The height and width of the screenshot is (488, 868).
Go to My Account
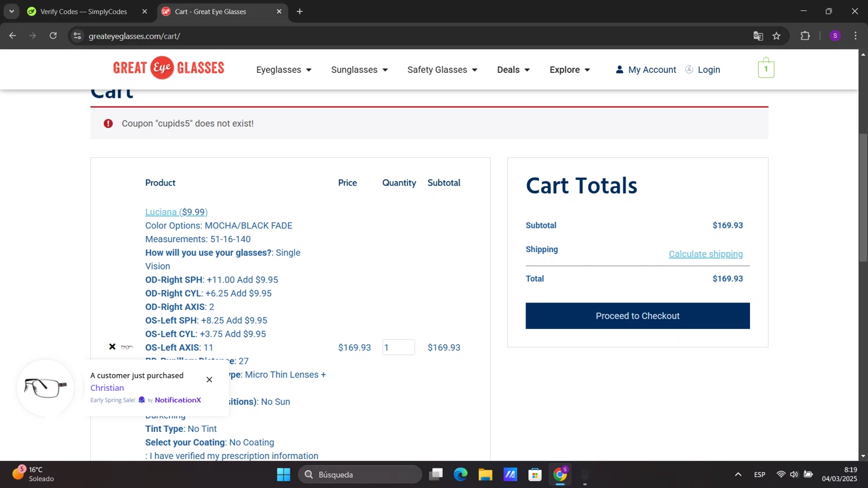pos(652,70)
